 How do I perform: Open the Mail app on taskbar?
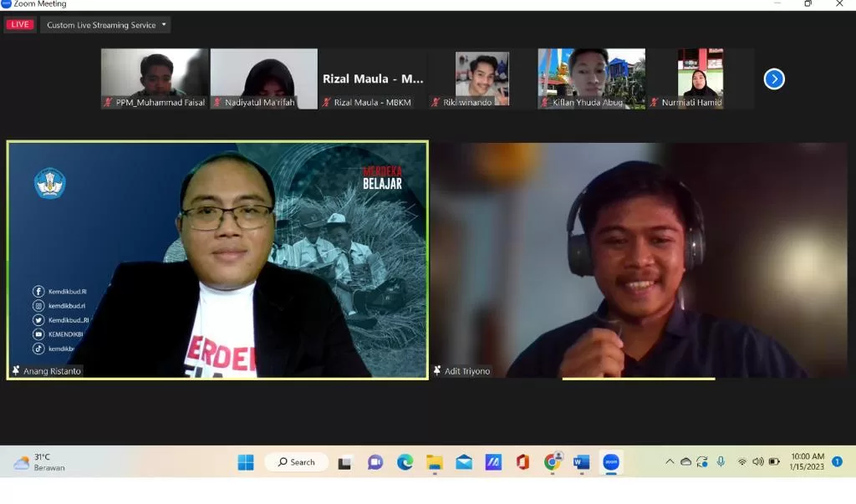[x=464, y=462]
